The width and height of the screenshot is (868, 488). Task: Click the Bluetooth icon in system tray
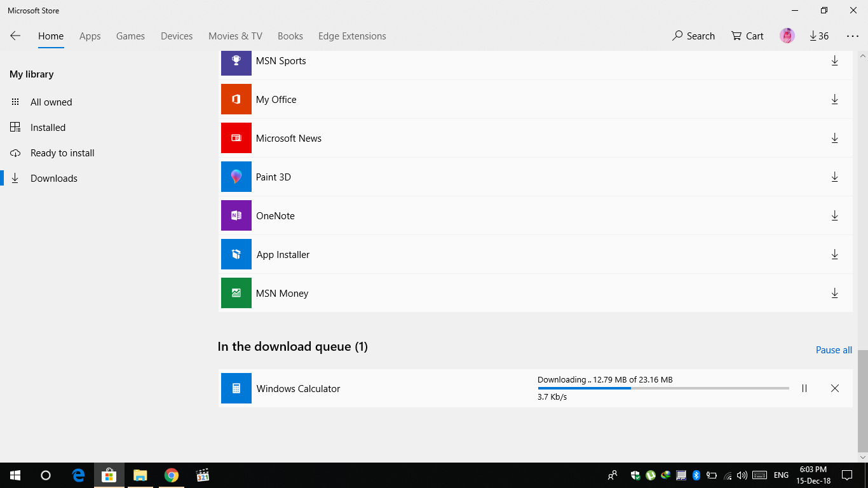coord(696,475)
